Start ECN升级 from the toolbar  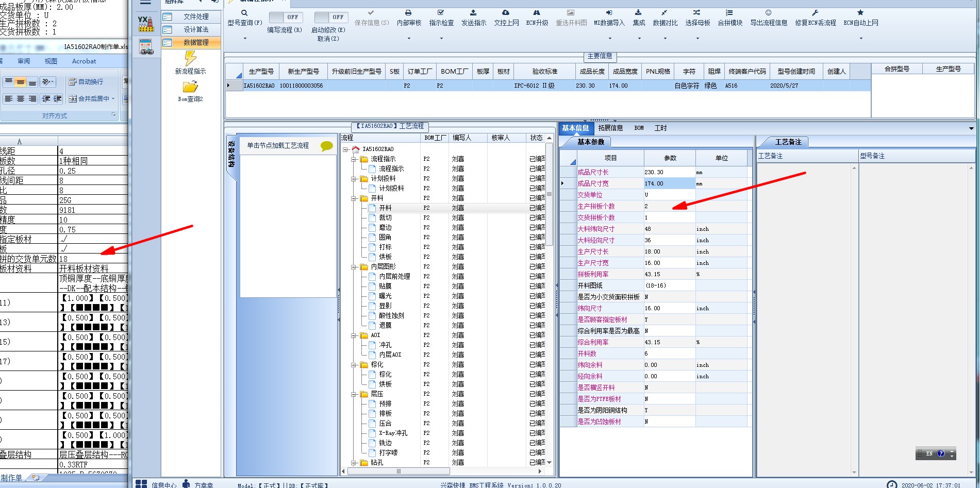click(x=537, y=18)
